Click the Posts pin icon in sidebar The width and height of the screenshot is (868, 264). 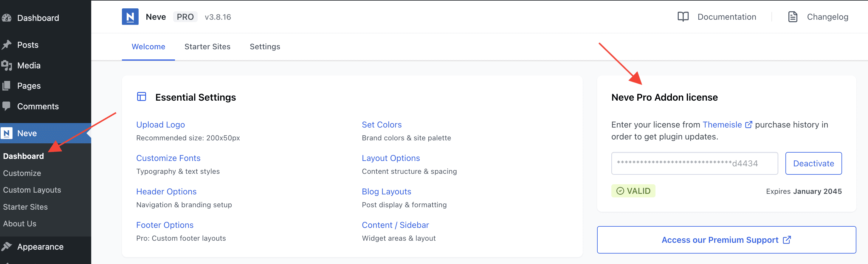click(7, 45)
